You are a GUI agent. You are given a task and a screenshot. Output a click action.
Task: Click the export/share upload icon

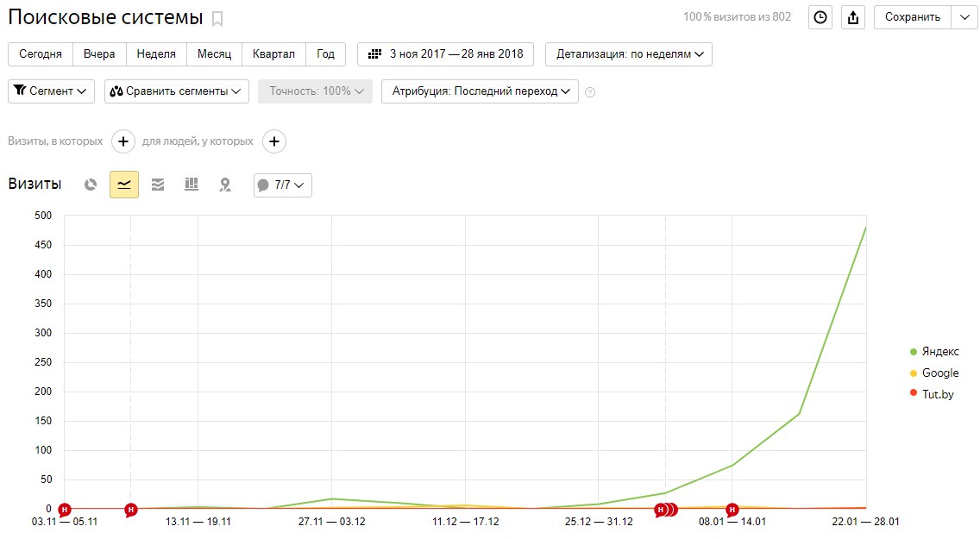pos(853,17)
